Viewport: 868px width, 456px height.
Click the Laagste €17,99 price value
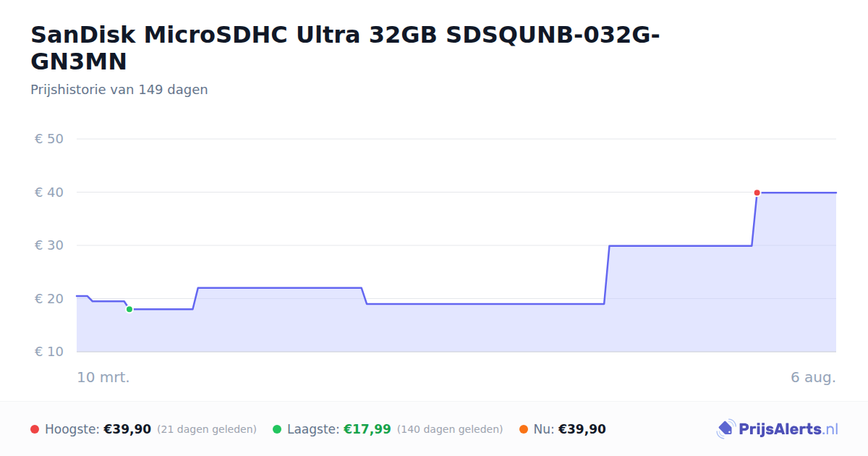(x=367, y=429)
